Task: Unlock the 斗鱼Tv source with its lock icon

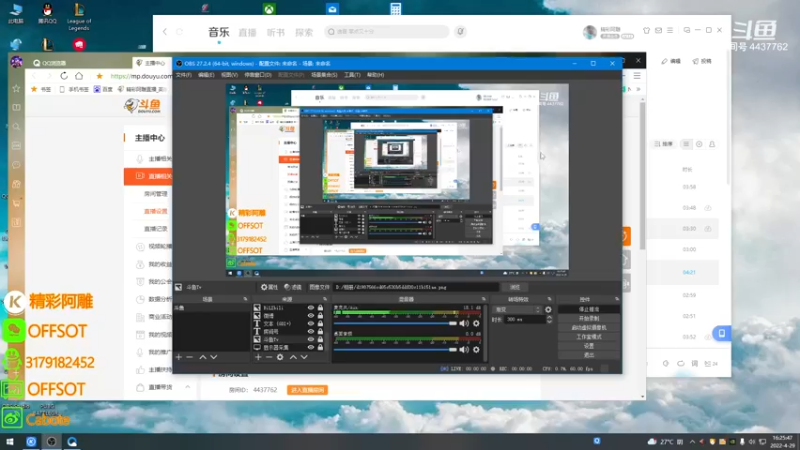Action: [320, 339]
